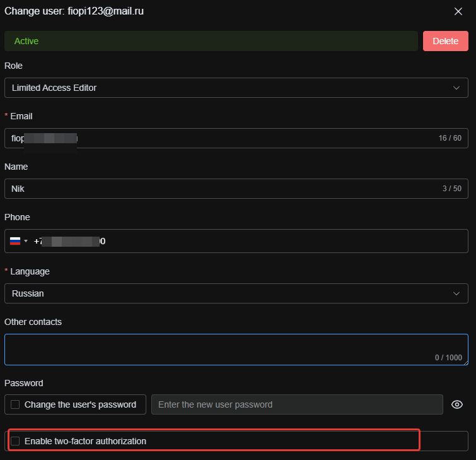Focus the Email input field

[x=236, y=138]
